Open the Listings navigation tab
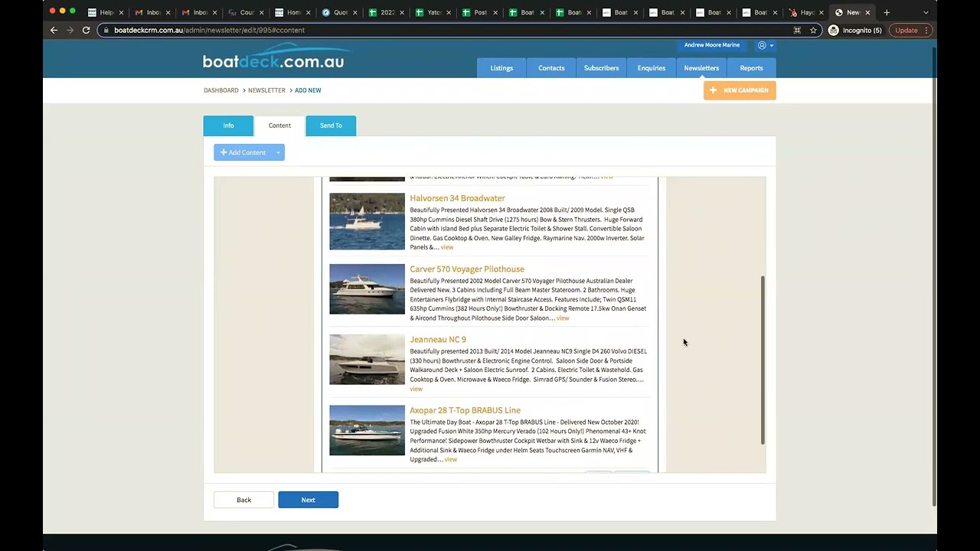Image resolution: width=980 pixels, height=551 pixels. click(x=501, y=68)
